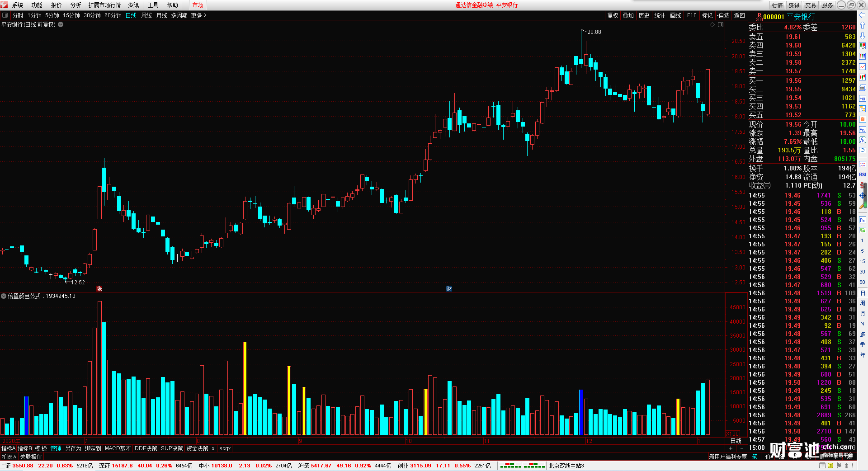Click the green refresh sidebar icon
This screenshot has width=868, height=471.
click(x=863, y=231)
